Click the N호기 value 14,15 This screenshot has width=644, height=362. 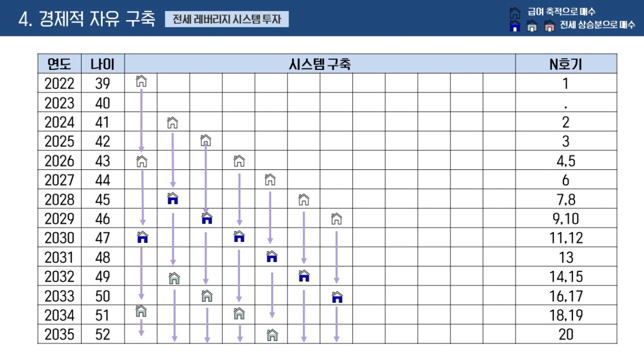(566, 277)
